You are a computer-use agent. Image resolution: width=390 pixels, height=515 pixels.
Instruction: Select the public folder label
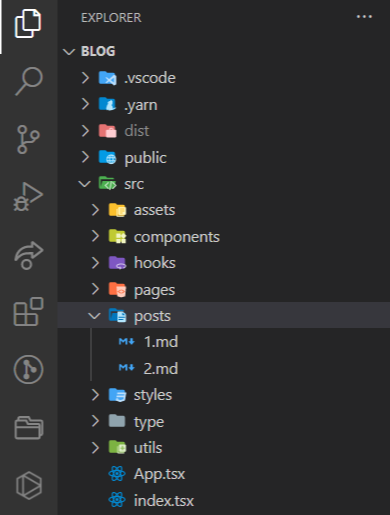(x=145, y=158)
